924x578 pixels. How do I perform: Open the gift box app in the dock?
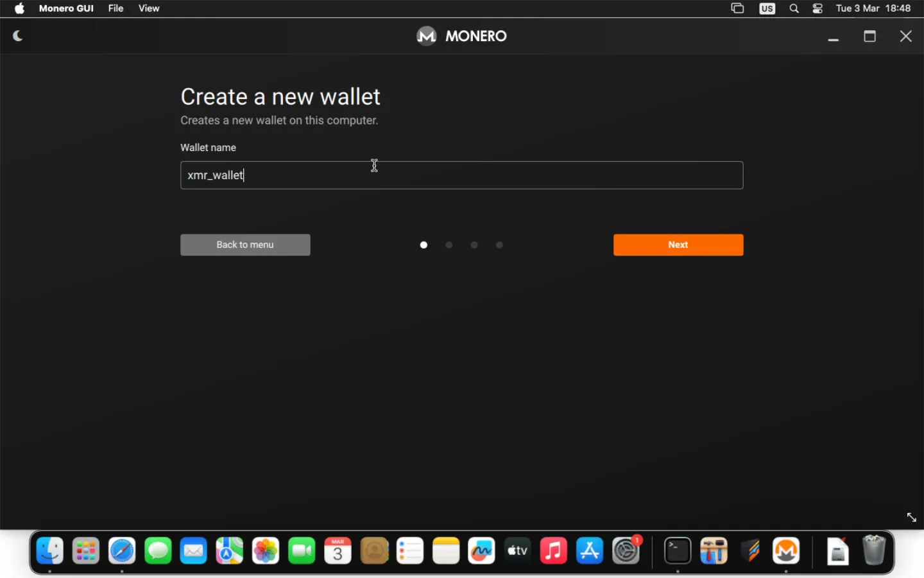point(714,551)
